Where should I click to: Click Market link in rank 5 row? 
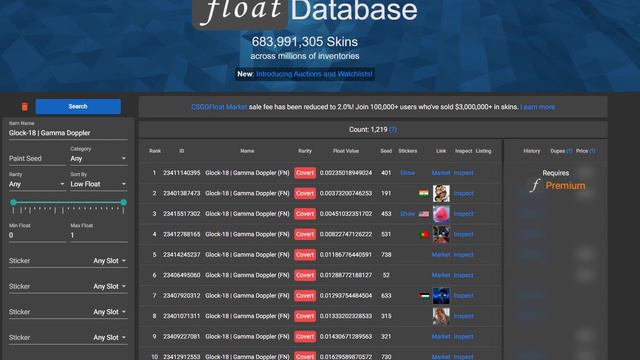pos(441,255)
